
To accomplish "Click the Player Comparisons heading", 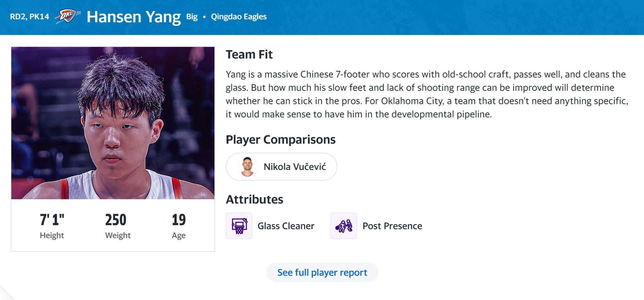I will [281, 140].
